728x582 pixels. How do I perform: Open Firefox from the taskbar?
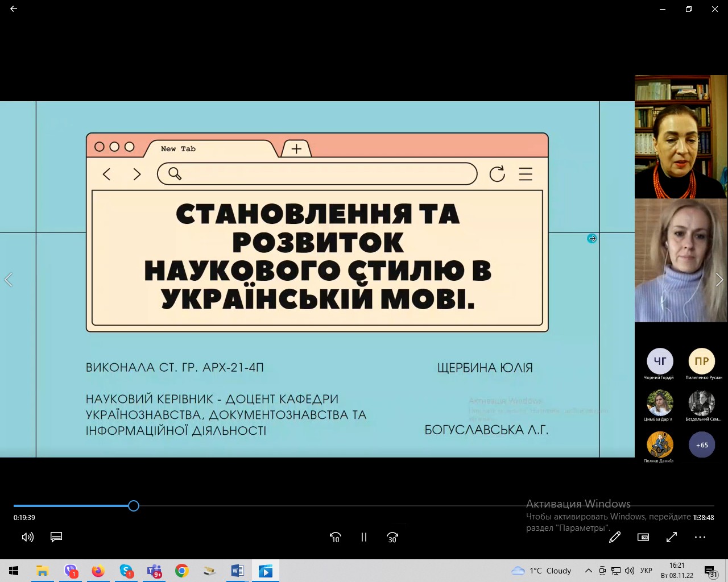pos(98,571)
